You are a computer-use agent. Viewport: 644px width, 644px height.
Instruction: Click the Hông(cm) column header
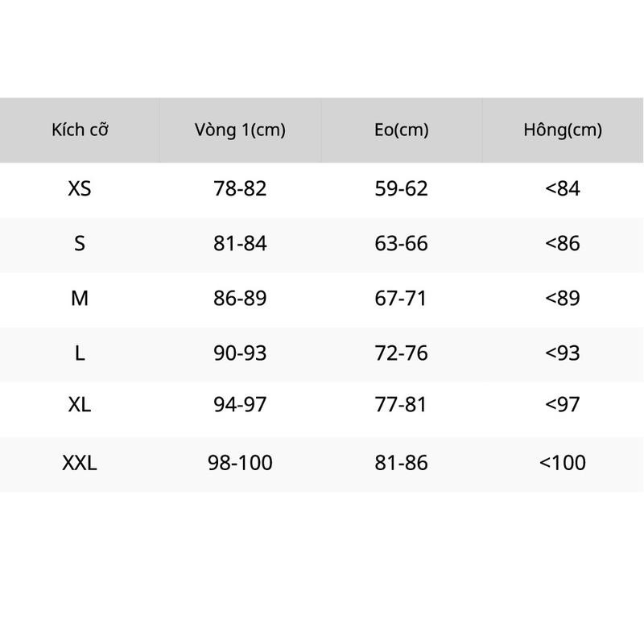(563, 130)
